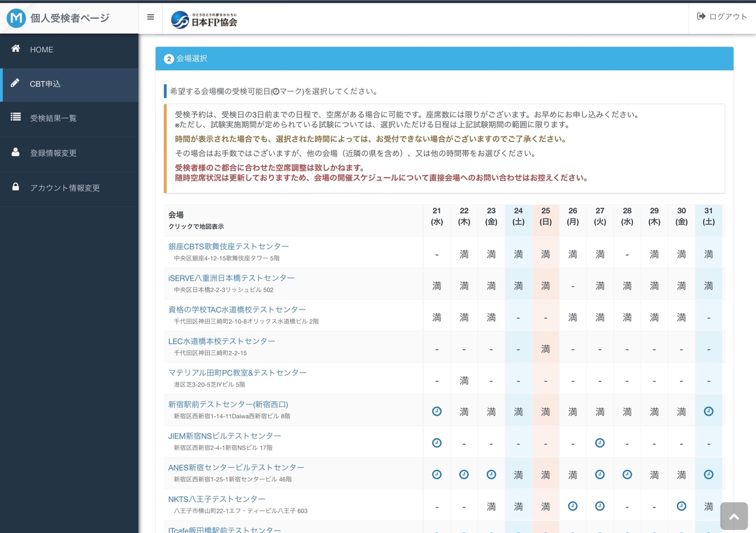Select clock for ANES新宿センタービル on 23 (金)
Screen dimensions: 756x533
point(491,475)
